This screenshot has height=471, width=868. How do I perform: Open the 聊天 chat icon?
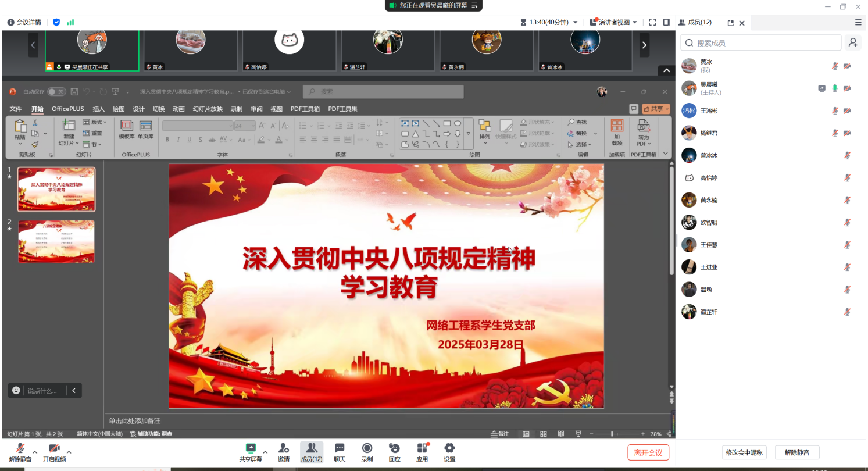(x=340, y=448)
